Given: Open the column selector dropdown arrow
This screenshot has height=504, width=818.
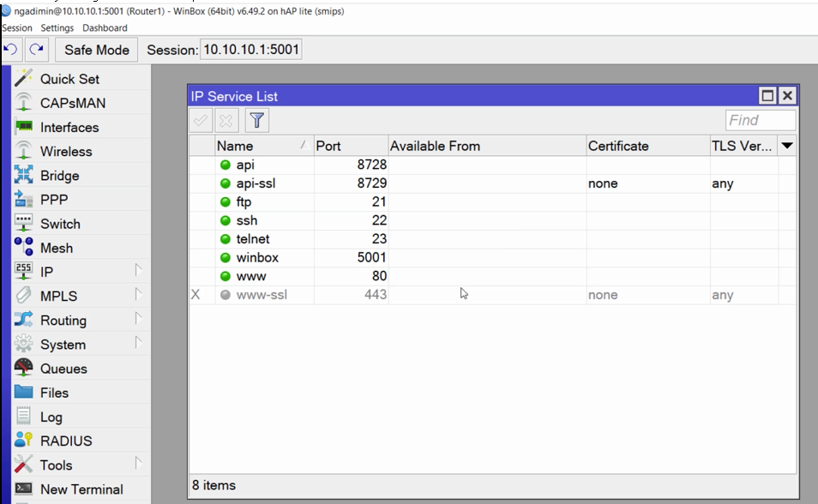Looking at the screenshot, I should (786, 146).
